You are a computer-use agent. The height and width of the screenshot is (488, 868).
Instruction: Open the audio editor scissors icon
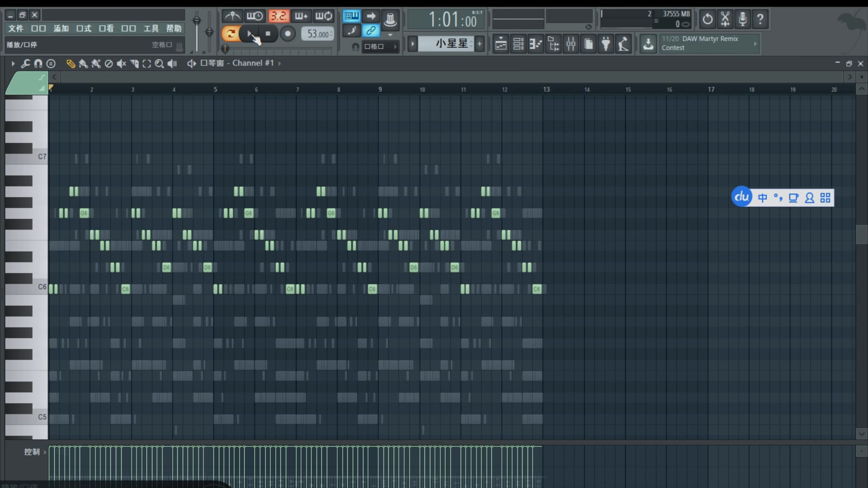point(725,19)
